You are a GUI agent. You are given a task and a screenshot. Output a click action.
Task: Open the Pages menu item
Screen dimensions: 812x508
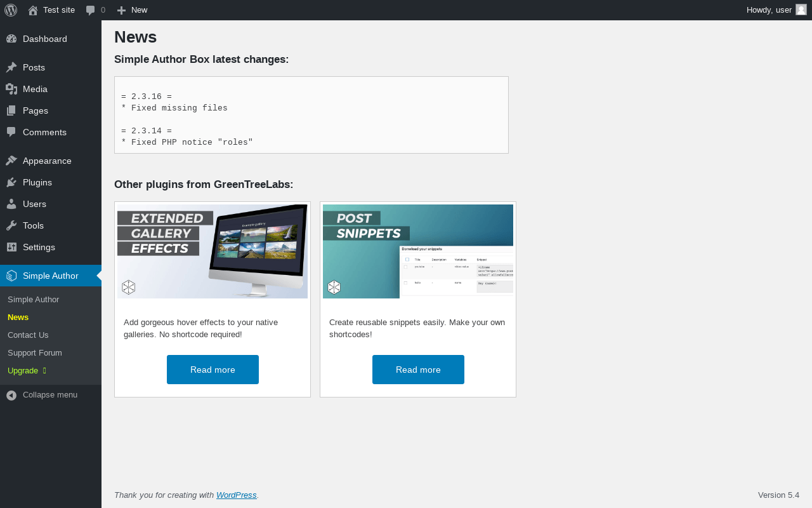click(51, 110)
